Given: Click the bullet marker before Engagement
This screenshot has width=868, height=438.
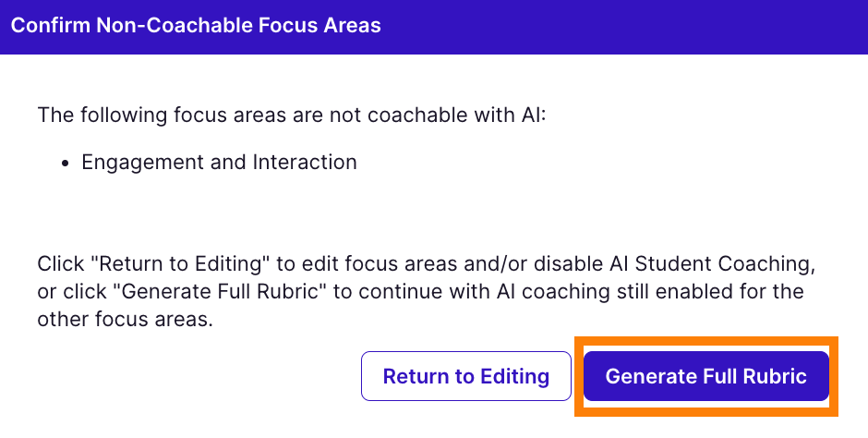Looking at the screenshot, I should coord(66,163).
